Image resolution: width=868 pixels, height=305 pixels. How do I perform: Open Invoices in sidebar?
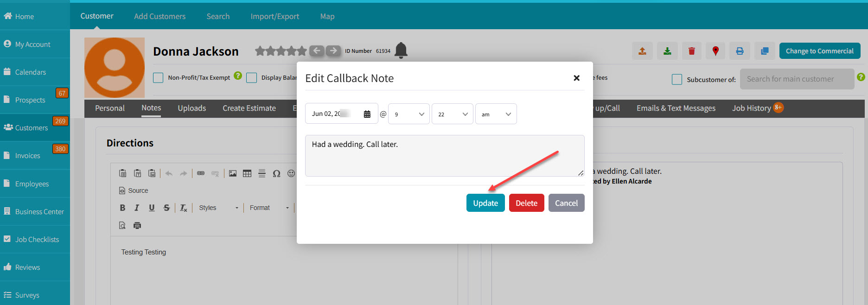[27, 156]
